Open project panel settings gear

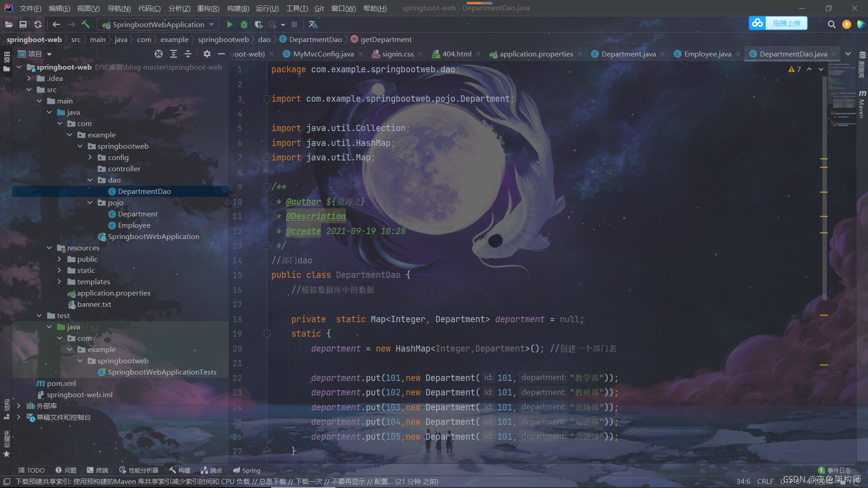point(207,54)
